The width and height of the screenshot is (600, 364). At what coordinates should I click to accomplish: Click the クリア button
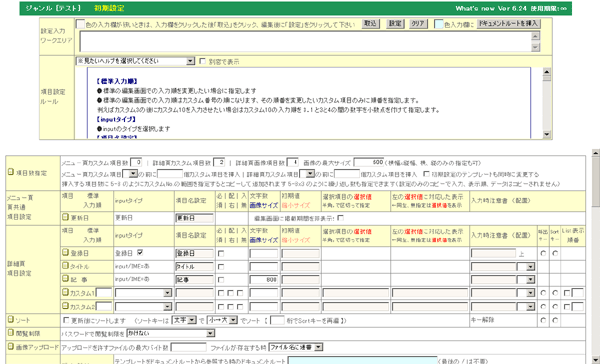418,24
